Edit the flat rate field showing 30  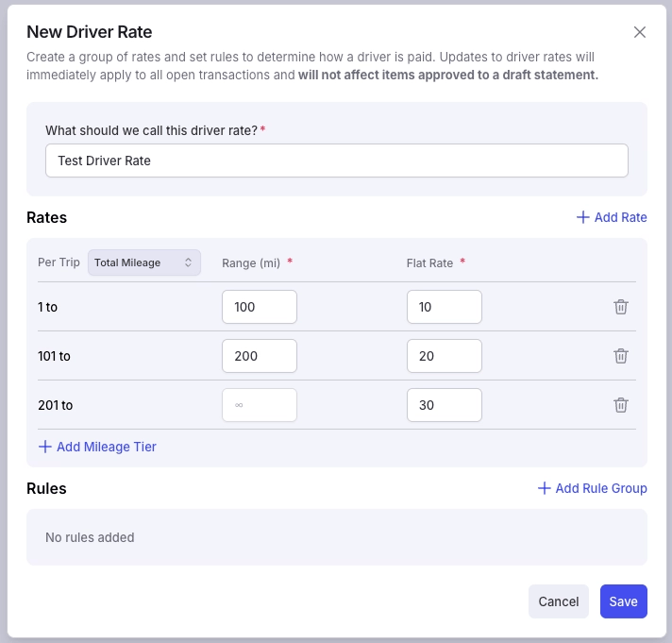[444, 405]
